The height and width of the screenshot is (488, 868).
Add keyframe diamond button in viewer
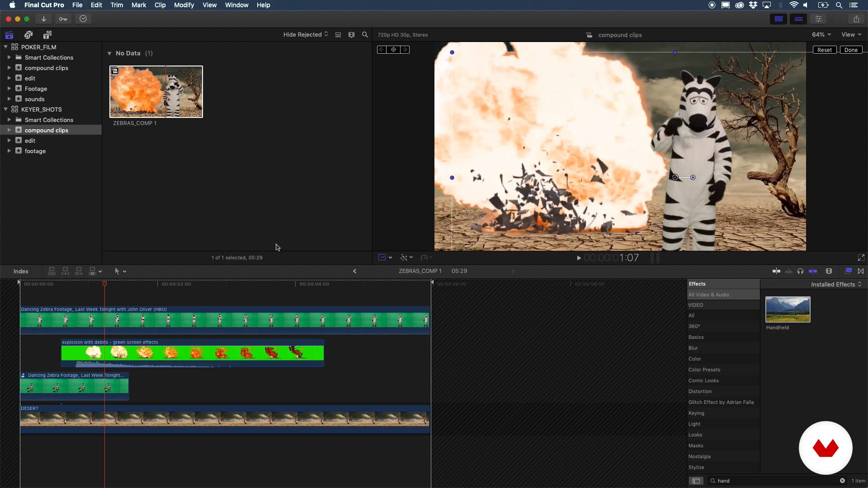click(393, 50)
